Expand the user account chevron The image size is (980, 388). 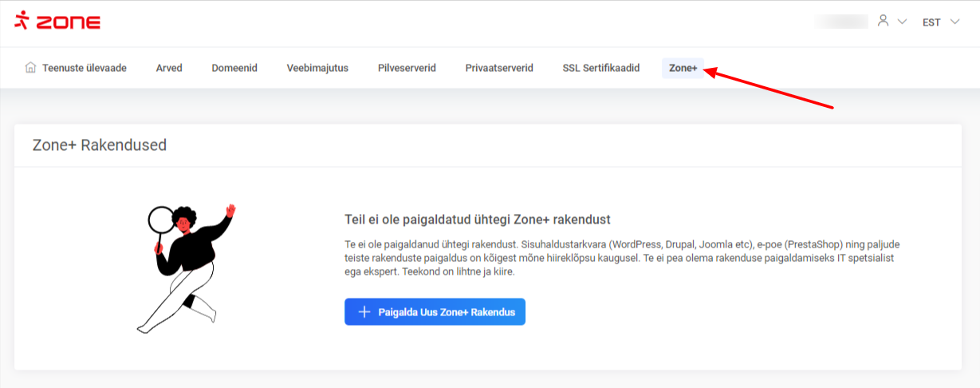pyautogui.click(x=902, y=22)
